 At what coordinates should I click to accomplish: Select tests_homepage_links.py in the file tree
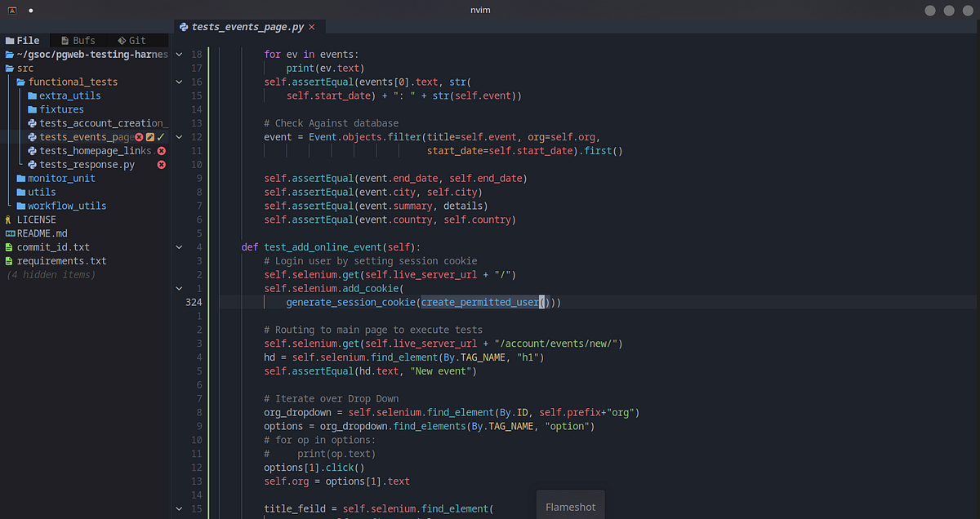pos(92,151)
